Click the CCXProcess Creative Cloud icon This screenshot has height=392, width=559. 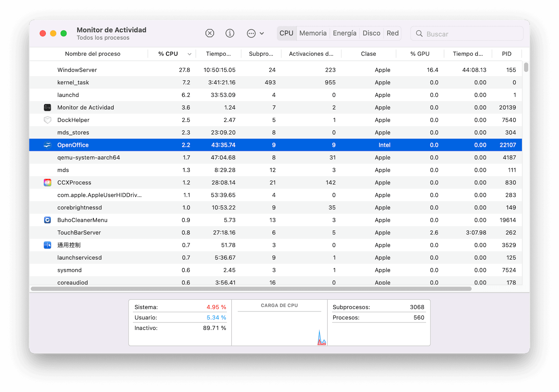(x=48, y=182)
